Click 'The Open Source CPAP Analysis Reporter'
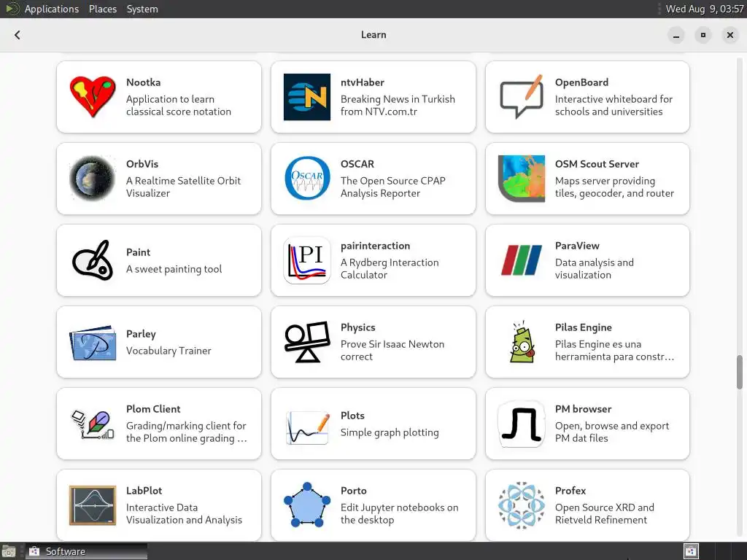The image size is (747, 560). [x=393, y=187]
